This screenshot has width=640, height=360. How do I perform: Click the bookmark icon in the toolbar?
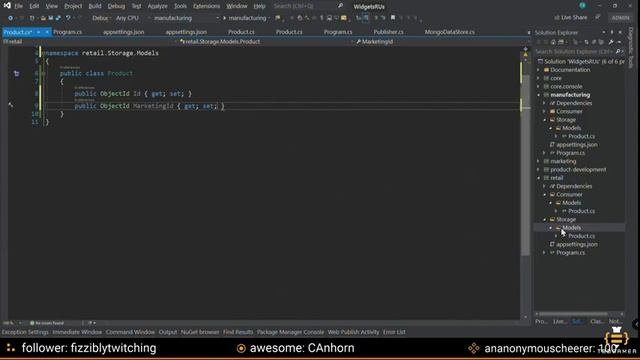point(393,18)
